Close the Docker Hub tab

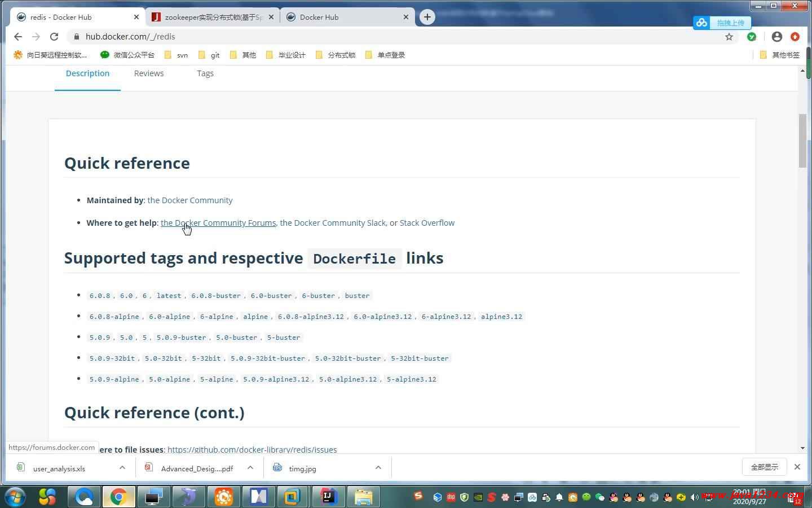(x=406, y=17)
